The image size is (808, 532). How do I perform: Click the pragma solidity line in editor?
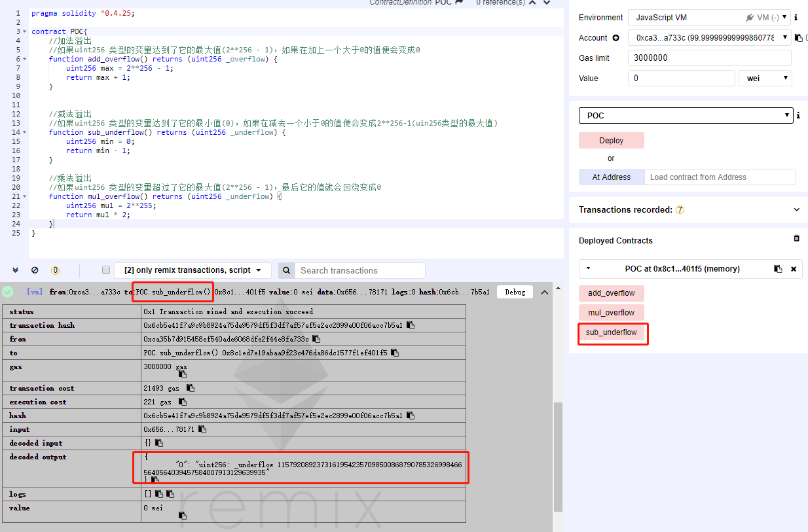click(84, 13)
